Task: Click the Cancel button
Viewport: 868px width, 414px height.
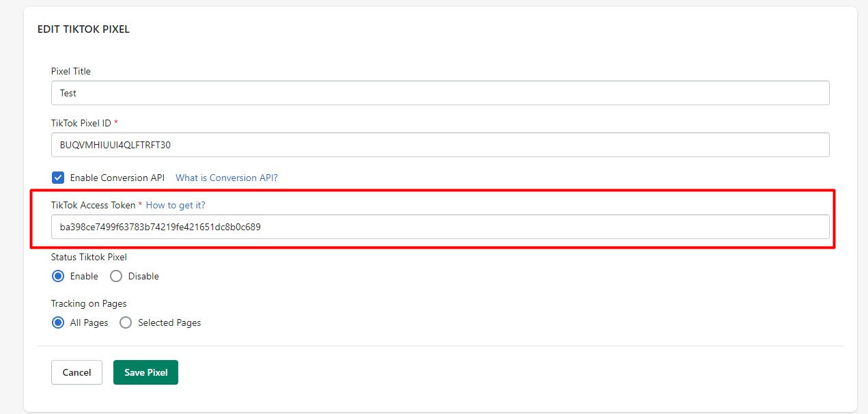Action: (76, 372)
